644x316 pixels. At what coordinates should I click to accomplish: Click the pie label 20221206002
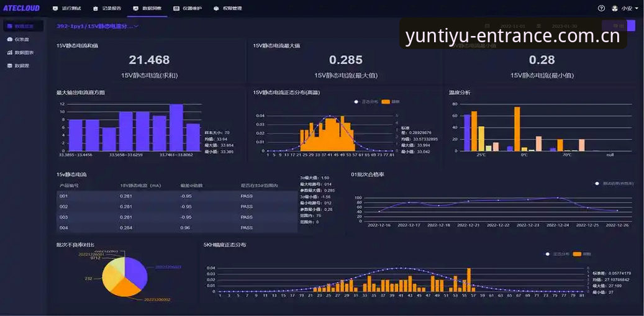(x=157, y=300)
